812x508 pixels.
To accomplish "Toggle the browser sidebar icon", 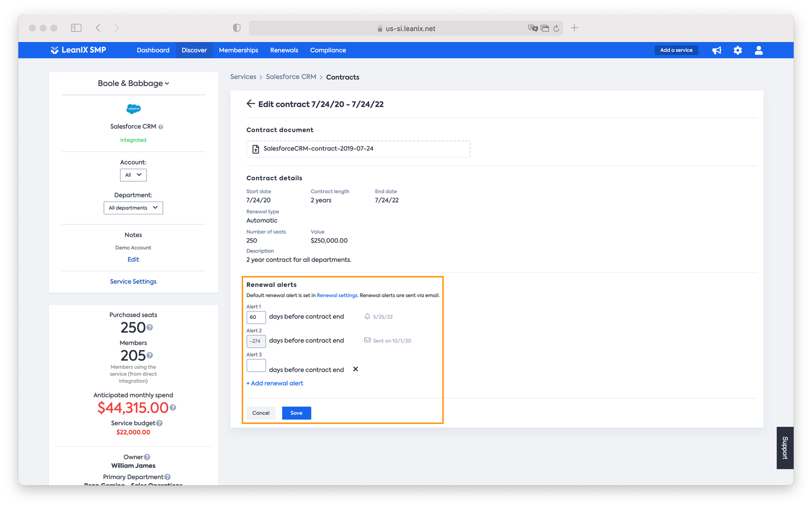I will [x=76, y=28].
